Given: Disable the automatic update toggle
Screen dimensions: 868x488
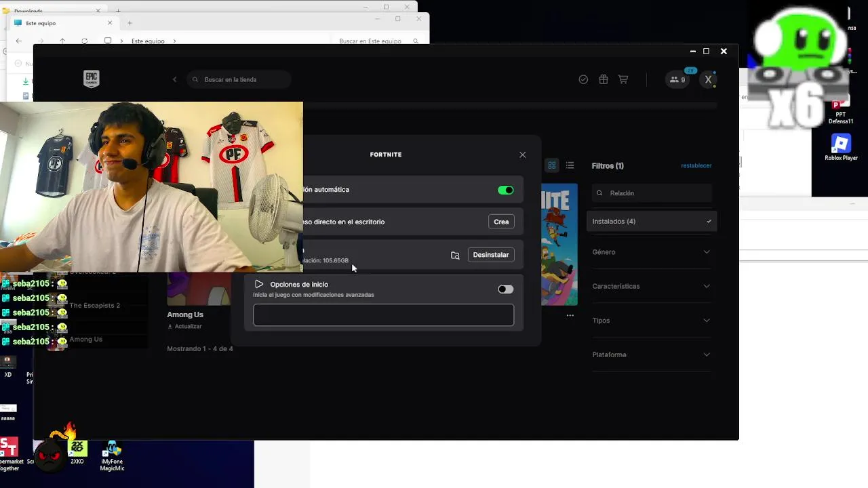Looking at the screenshot, I should click(x=506, y=190).
